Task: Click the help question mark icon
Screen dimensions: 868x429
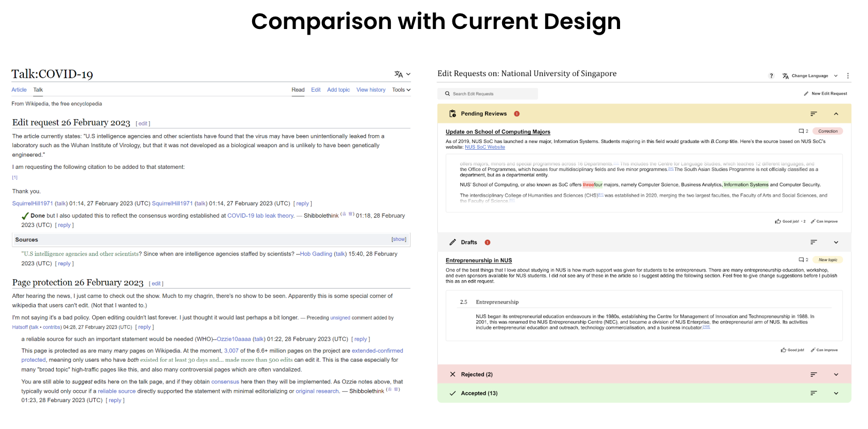Action: click(771, 76)
